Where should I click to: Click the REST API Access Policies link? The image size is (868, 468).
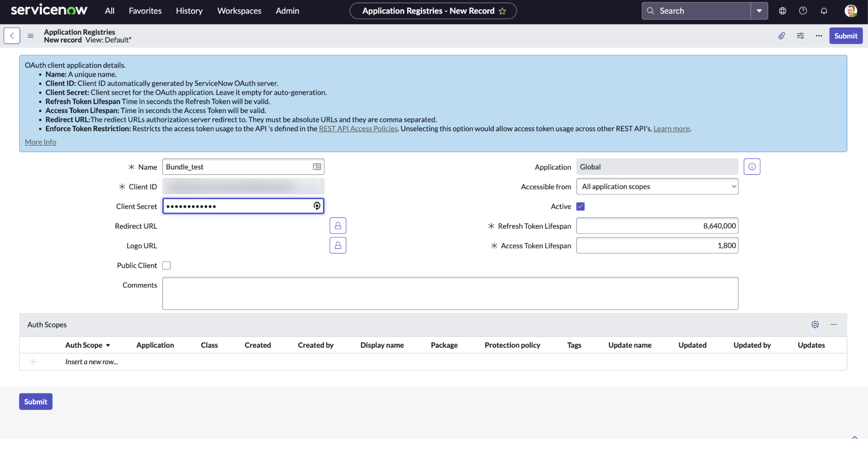(358, 129)
